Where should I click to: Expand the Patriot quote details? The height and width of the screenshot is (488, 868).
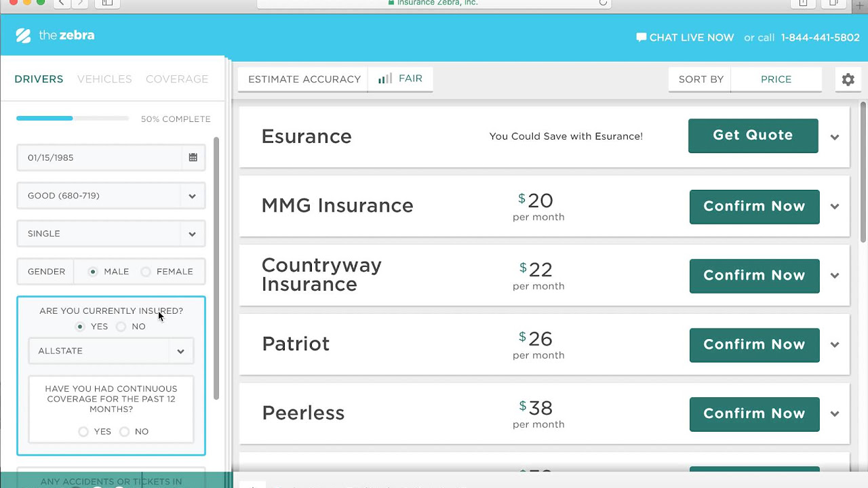pos(835,345)
